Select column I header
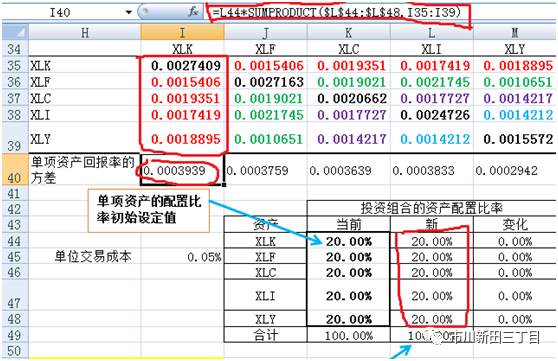This screenshot has width=558, height=361. click(183, 33)
